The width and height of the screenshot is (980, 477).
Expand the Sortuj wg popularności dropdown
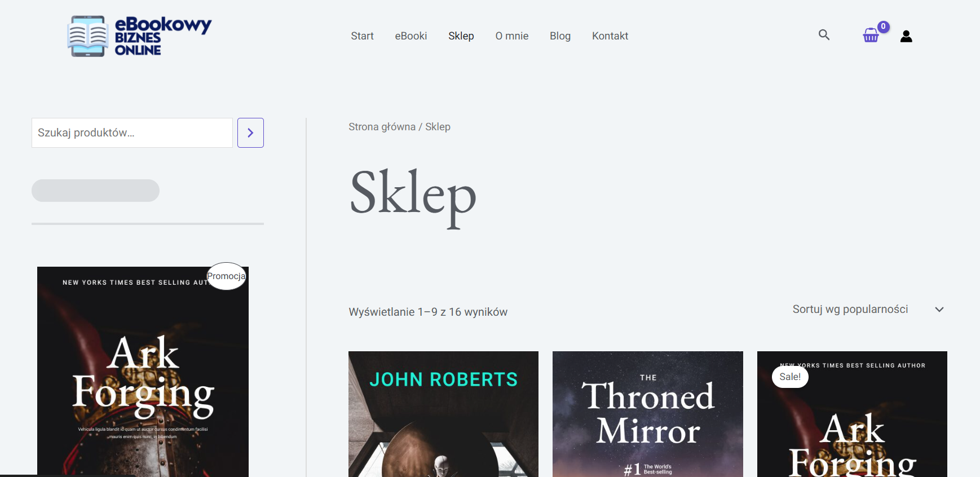[x=850, y=309]
